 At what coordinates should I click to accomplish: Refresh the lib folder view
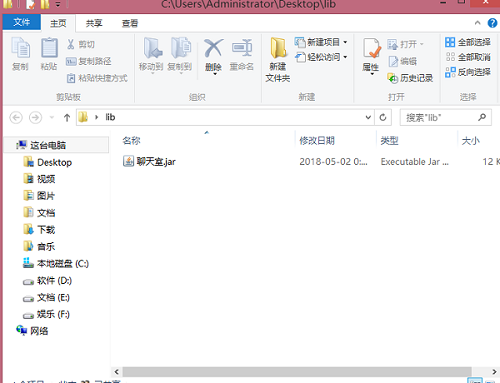point(383,117)
